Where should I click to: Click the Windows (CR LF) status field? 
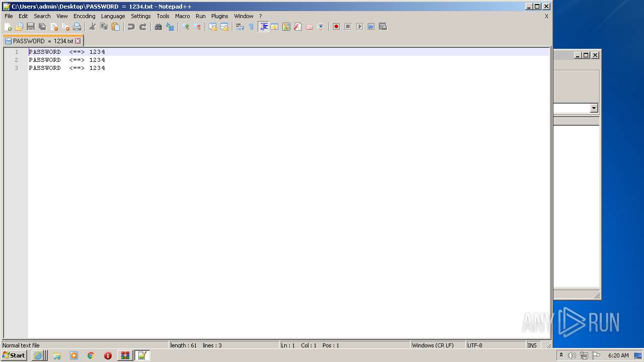pos(438,345)
